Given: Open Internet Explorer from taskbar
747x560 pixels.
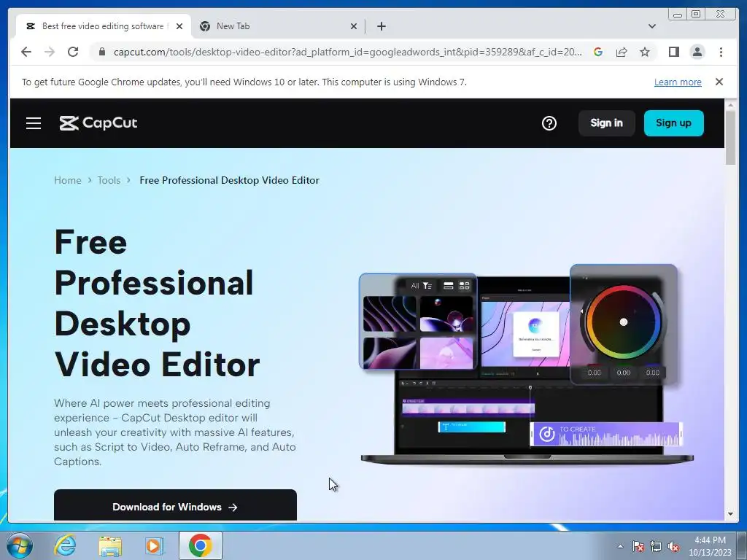Looking at the screenshot, I should tap(65, 545).
